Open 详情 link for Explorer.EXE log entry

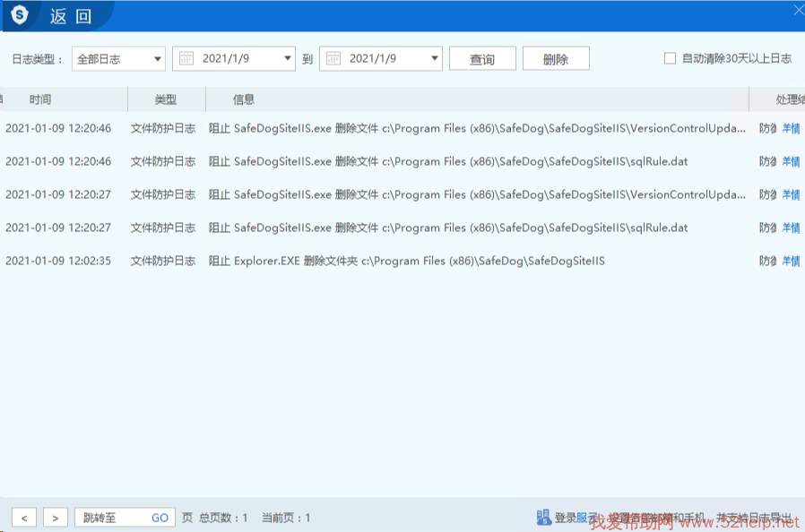(x=791, y=261)
